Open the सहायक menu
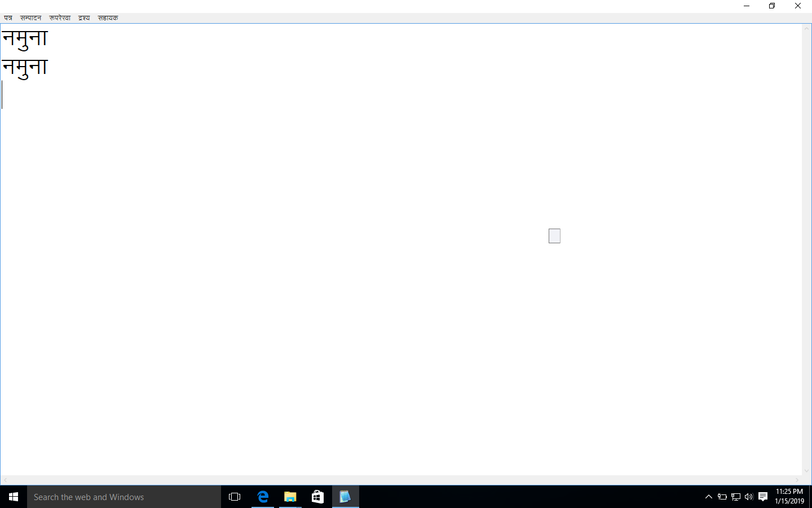This screenshot has height=508, width=812. coord(108,18)
